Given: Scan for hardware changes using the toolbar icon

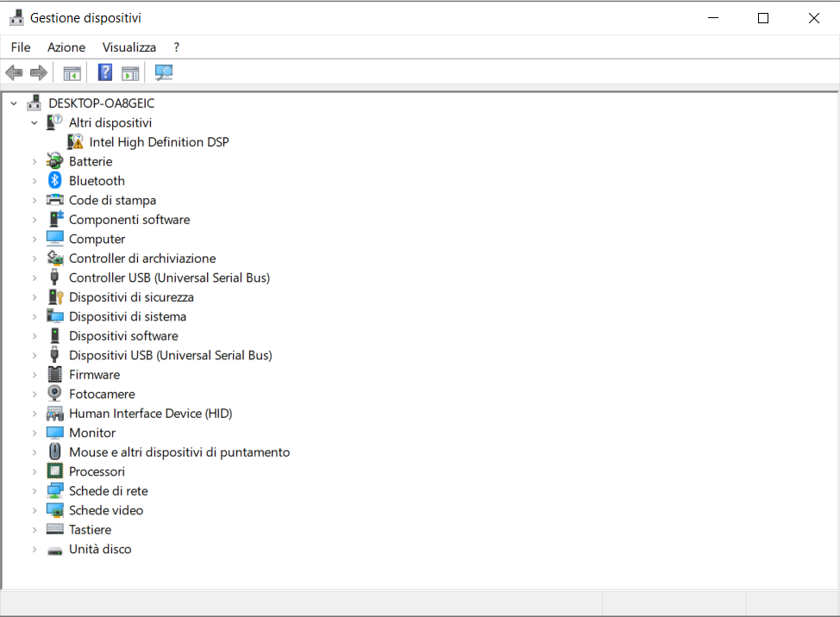Looking at the screenshot, I should (163, 72).
